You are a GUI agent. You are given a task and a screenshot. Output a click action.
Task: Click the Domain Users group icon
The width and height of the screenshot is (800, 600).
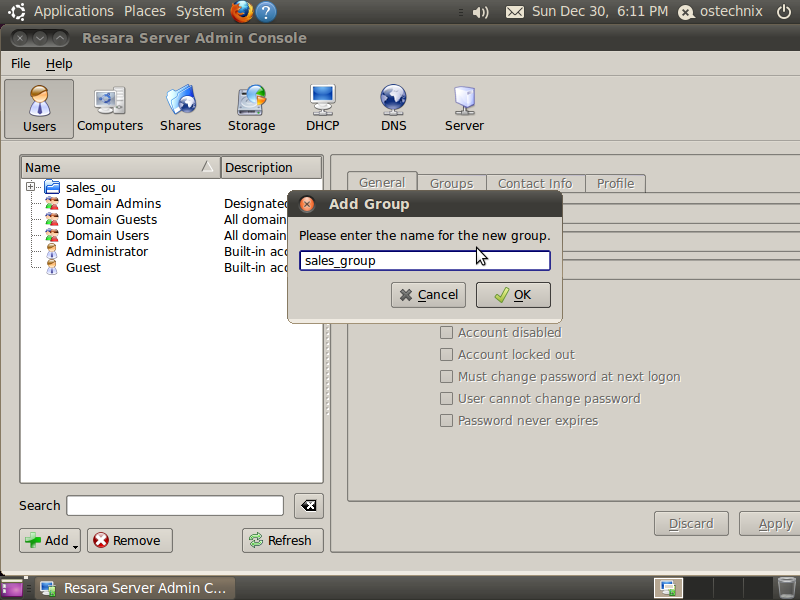click(52, 235)
